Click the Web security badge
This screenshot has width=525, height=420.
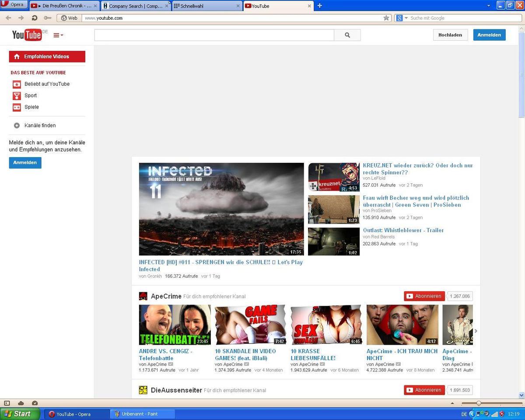point(69,18)
